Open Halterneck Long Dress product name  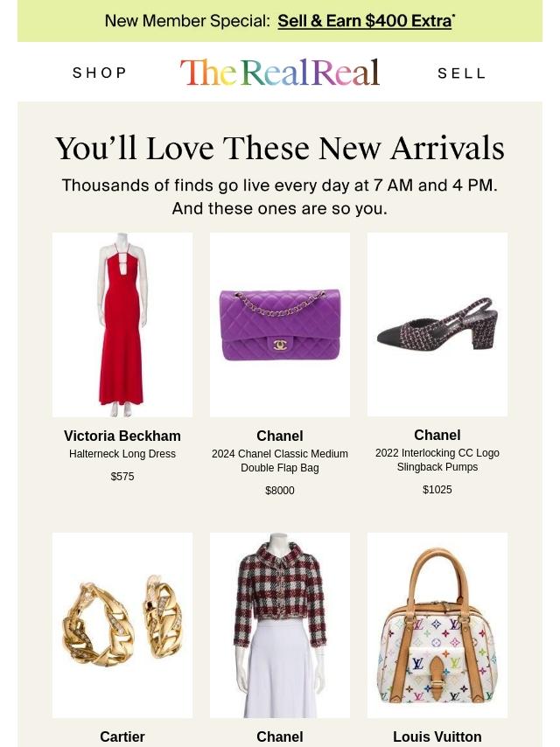[122, 454]
